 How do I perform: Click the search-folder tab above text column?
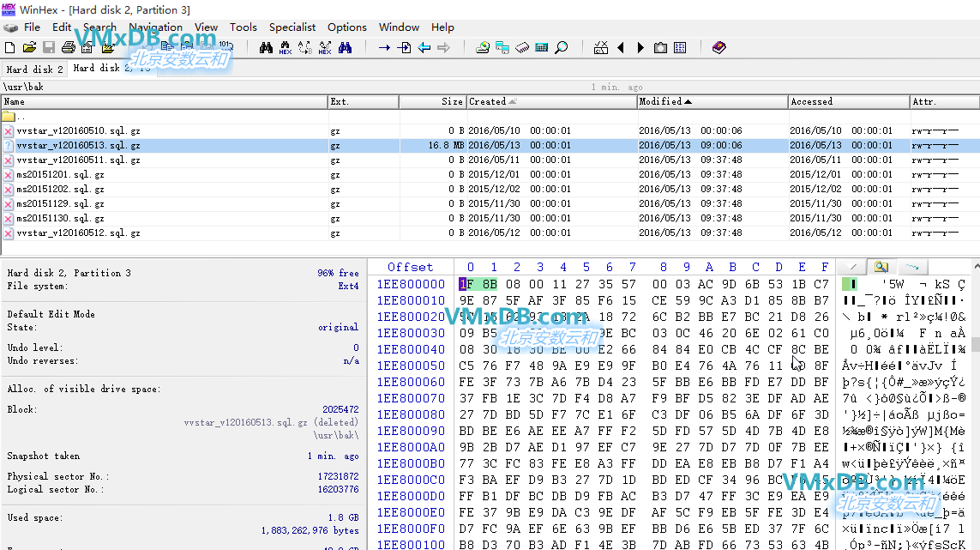click(x=881, y=267)
